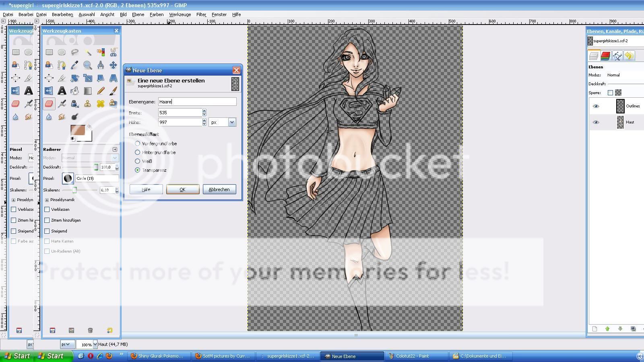Select the Zoom magnifier tool
644x362 pixels.
click(x=88, y=65)
